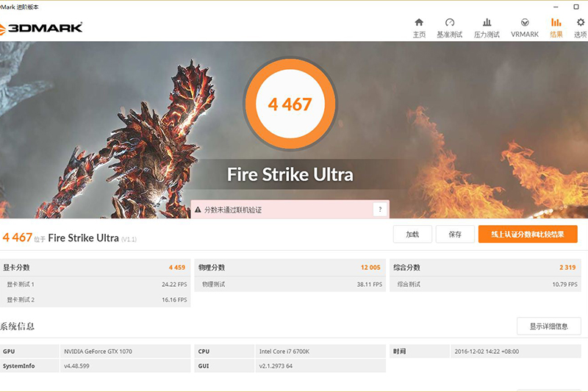Click the orange online validate and compare button
588x392 pixels.
[528, 235]
